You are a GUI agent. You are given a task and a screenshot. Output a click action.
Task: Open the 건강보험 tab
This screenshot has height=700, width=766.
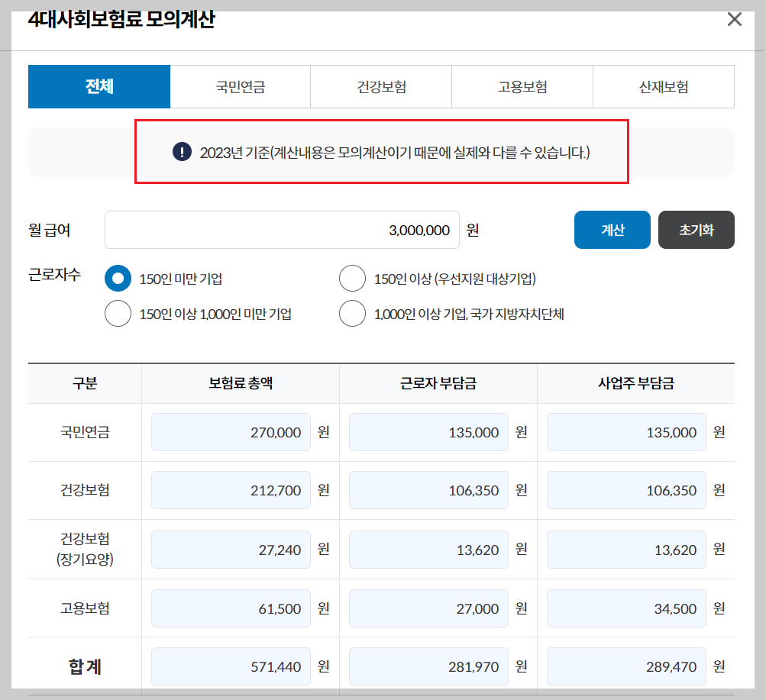(x=381, y=86)
